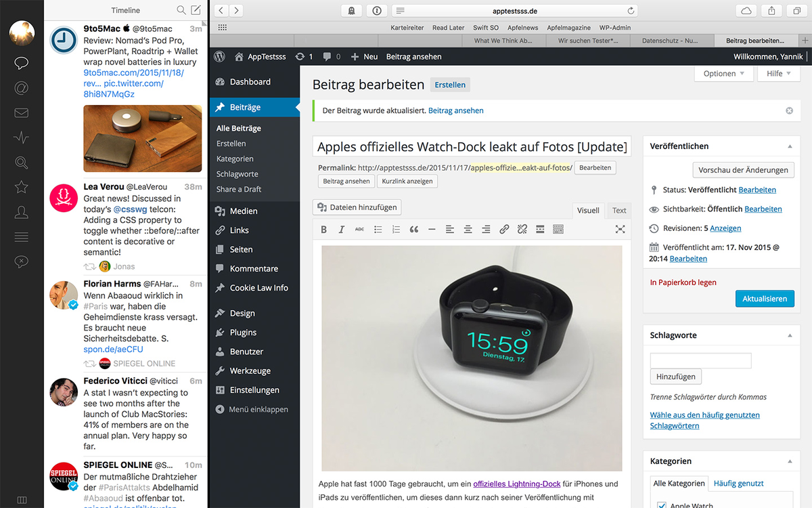The width and height of the screenshot is (812, 508).
Task: Toggle bold formatting in WordPress editor
Action: point(323,230)
